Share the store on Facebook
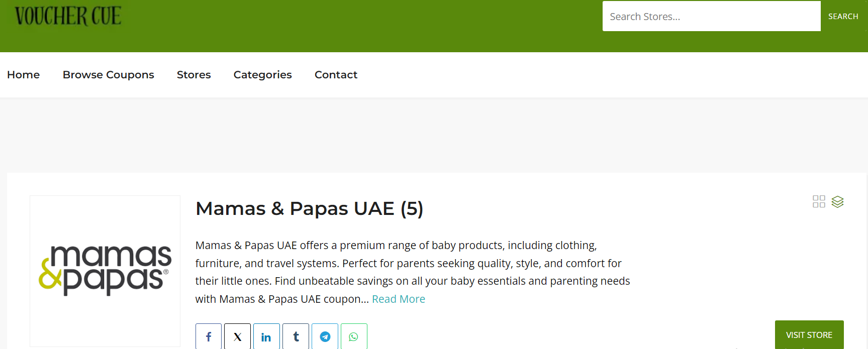Image resolution: width=868 pixels, height=349 pixels. (x=208, y=336)
